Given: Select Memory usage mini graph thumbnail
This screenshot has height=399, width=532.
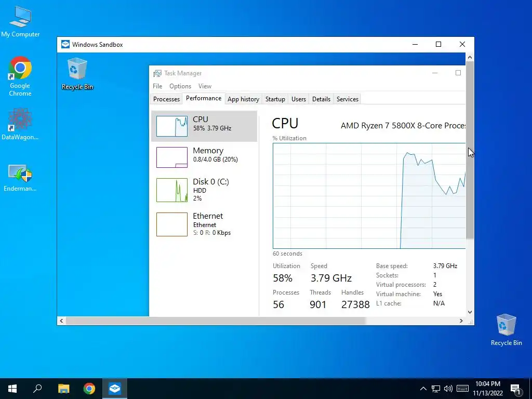Looking at the screenshot, I should tap(172, 157).
